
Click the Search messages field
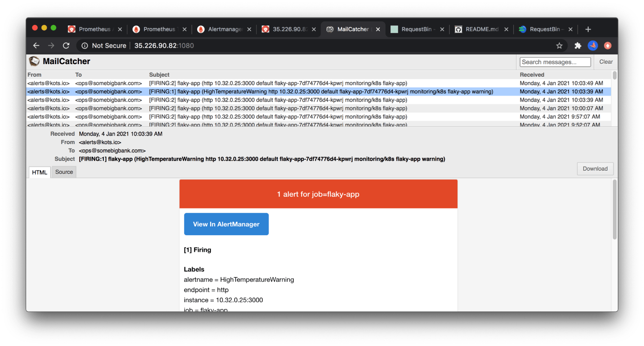[x=555, y=62]
